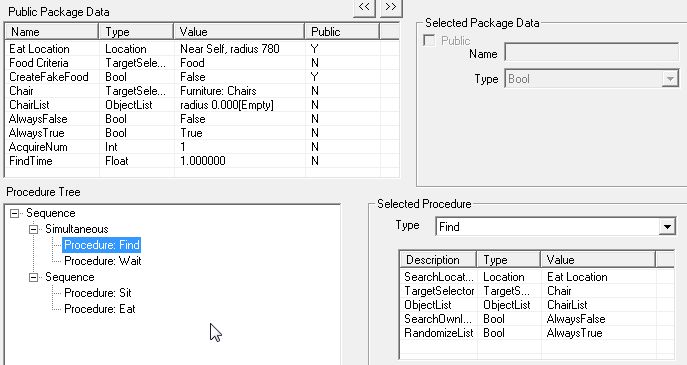The width and height of the screenshot is (687, 365).
Task: Click the Type column header in Selected Procedure
Action: pos(509,259)
